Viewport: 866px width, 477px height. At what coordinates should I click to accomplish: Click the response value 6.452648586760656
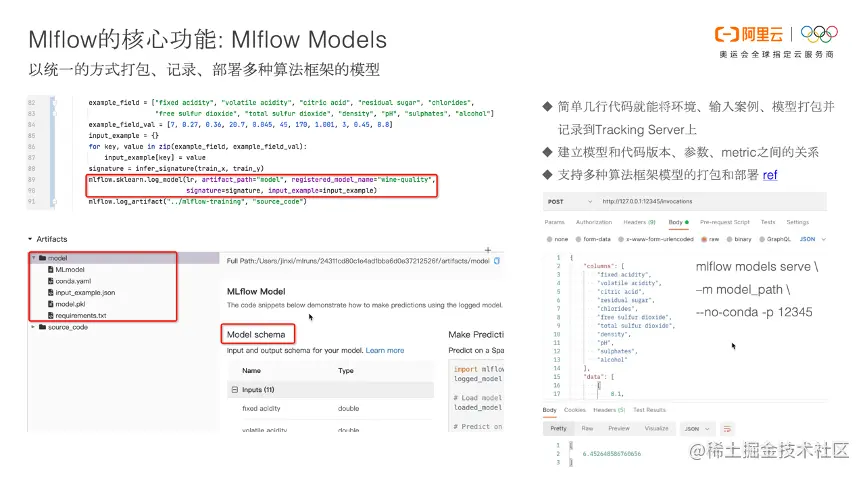tap(612, 454)
